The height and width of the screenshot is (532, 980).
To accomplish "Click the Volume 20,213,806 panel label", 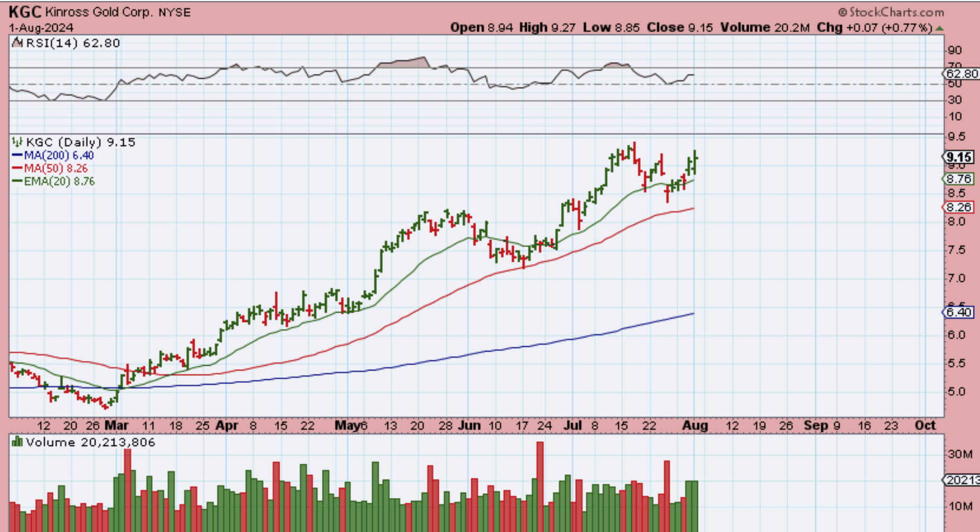I will click(91, 442).
